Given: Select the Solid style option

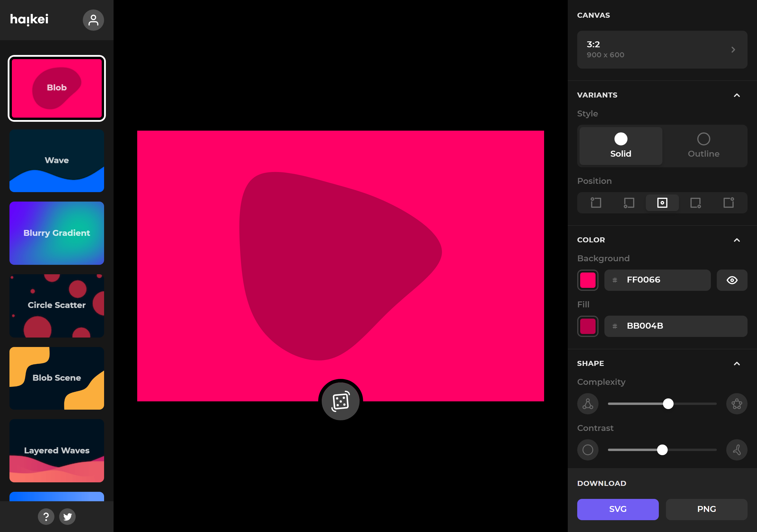Looking at the screenshot, I should (621, 146).
